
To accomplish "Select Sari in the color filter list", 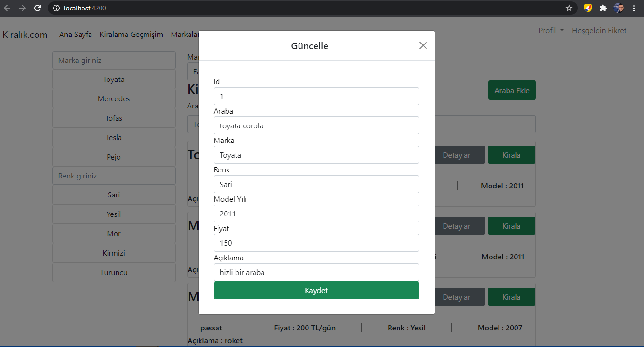I will click(114, 195).
